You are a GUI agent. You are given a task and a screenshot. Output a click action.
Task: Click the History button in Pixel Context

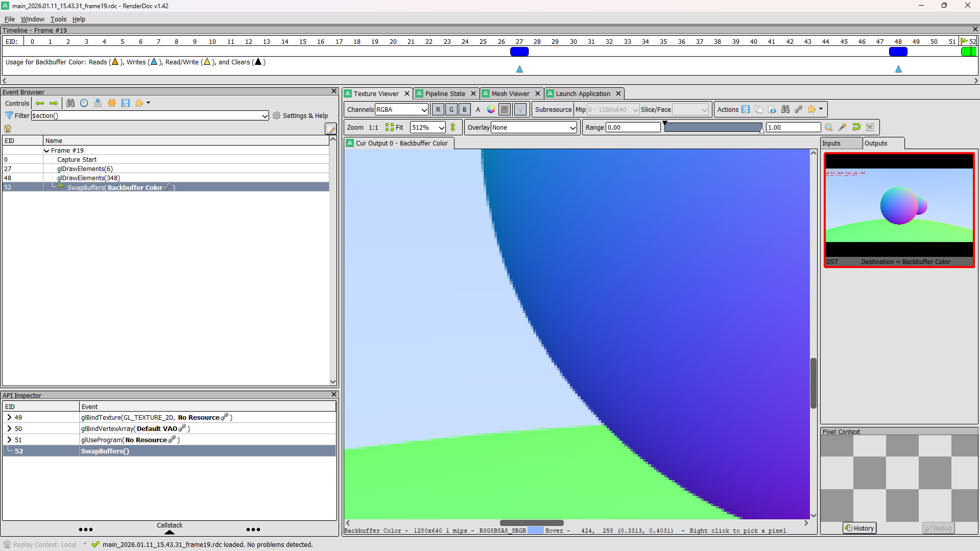tap(859, 528)
